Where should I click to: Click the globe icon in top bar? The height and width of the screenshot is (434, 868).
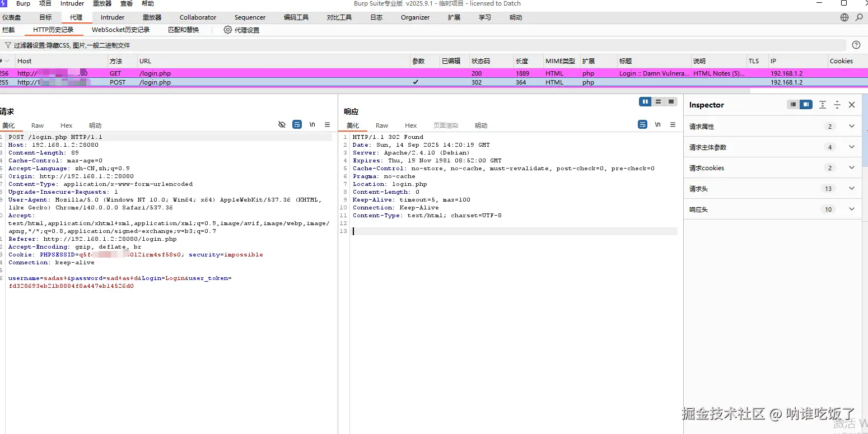pos(844,17)
